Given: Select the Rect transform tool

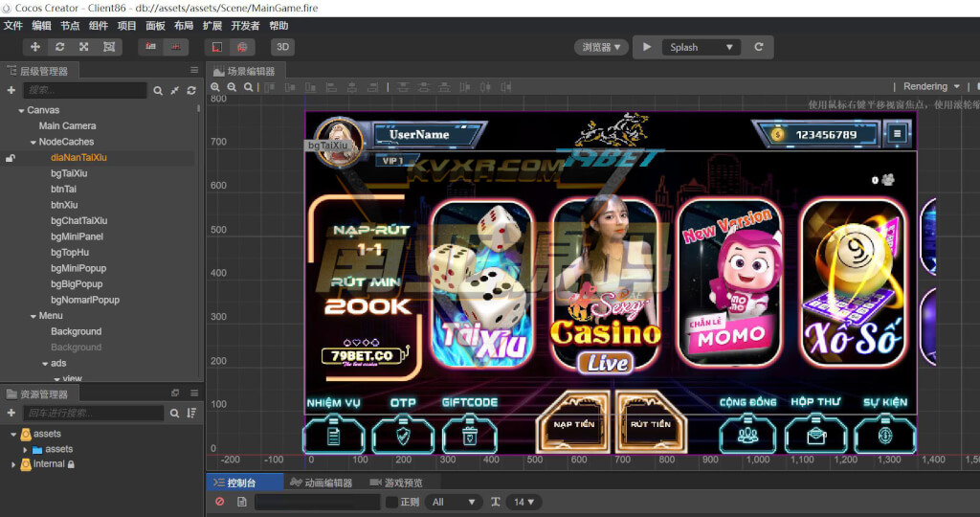Looking at the screenshot, I should (109, 47).
